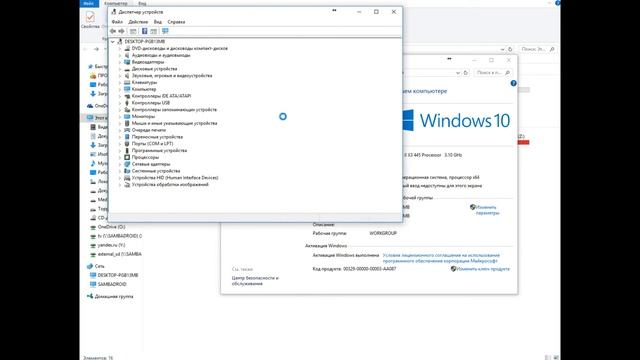Click refresh icon in the System window
The image size is (640, 360).
click(x=466, y=73)
